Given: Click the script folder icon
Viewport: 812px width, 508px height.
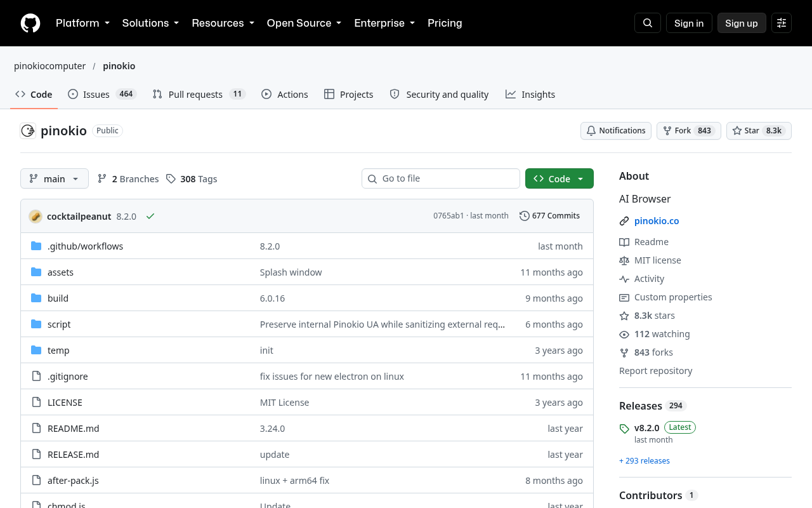Looking at the screenshot, I should pos(36,324).
